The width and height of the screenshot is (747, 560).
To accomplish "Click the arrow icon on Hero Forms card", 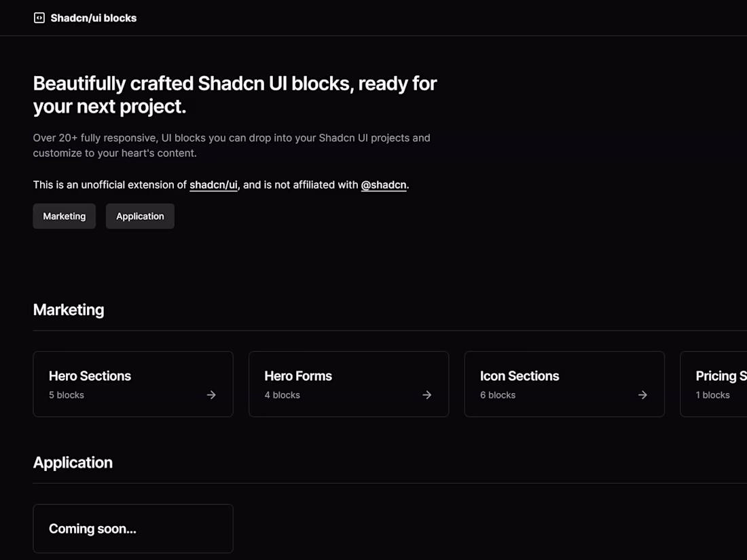I will 426,394.
